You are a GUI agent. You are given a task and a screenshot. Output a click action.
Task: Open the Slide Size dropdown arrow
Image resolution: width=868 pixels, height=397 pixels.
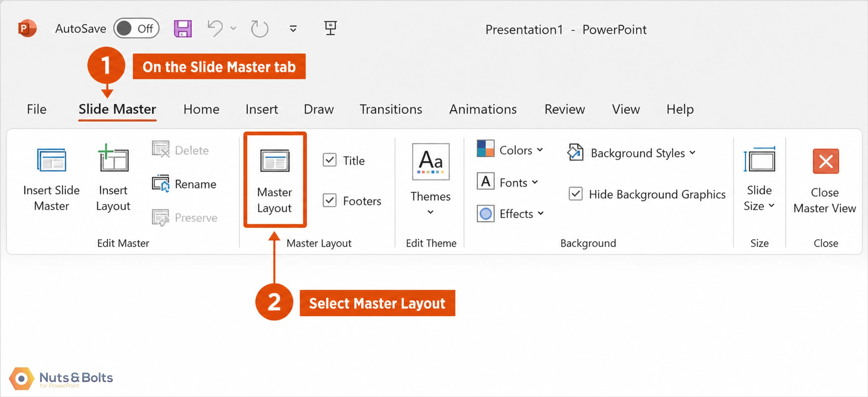(x=771, y=206)
